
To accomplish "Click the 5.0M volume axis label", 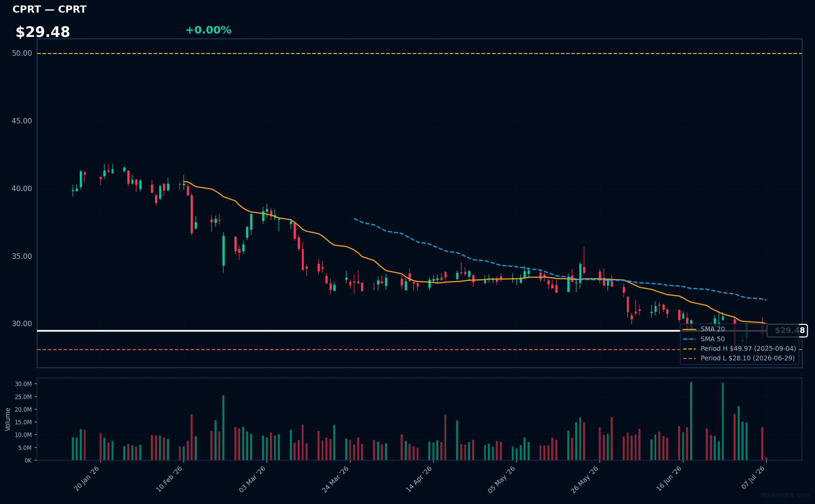I will (25, 448).
